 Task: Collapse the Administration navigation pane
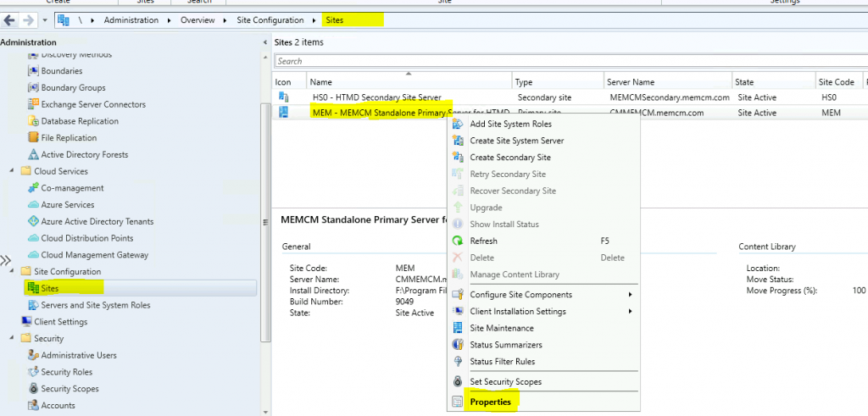264,42
